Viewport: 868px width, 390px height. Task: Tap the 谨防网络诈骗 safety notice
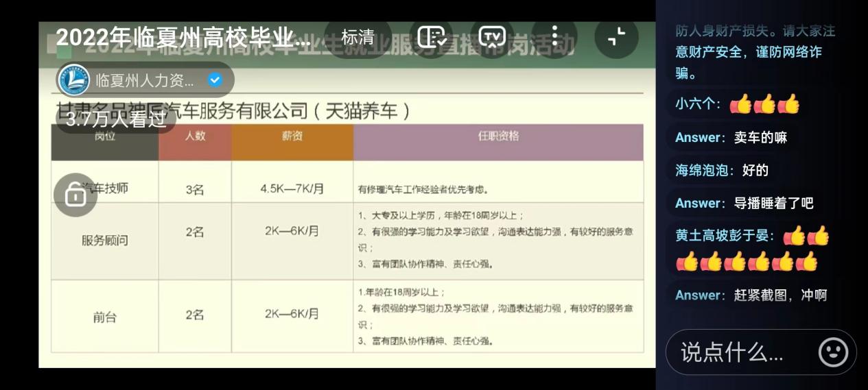[755, 51]
